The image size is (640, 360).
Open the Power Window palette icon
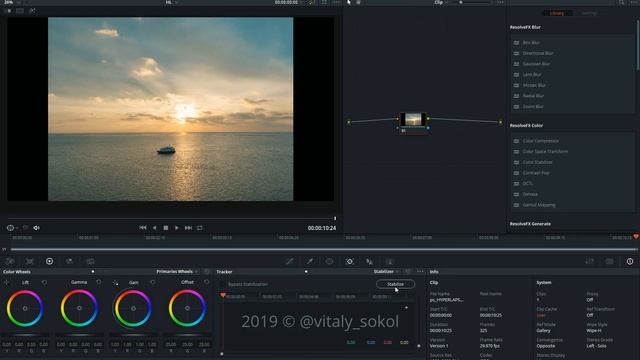click(329, 261)
